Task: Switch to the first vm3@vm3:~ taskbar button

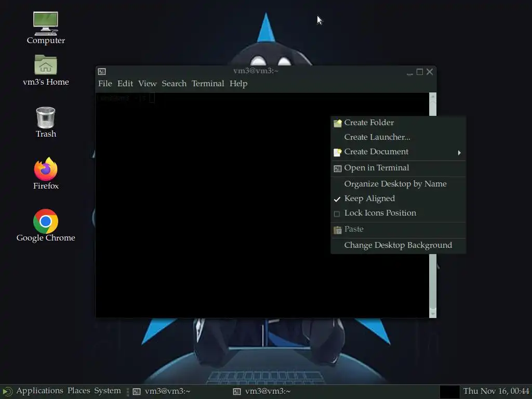Action: coord(180,392)
